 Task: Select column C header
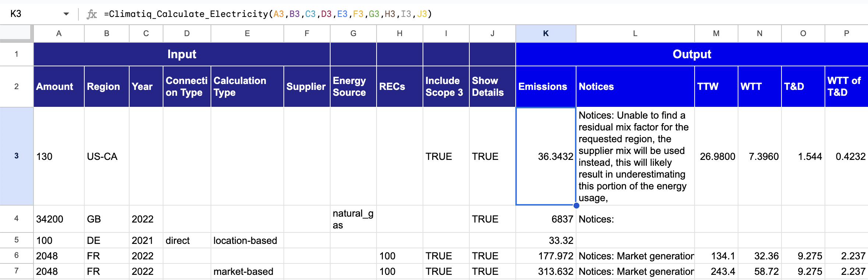(146, 34)
